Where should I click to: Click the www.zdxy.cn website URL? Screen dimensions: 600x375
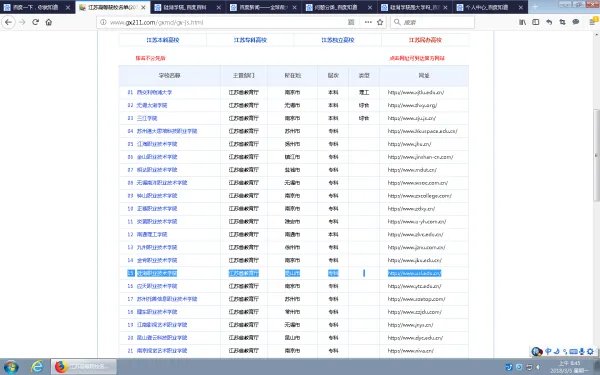tap(411, 209)
